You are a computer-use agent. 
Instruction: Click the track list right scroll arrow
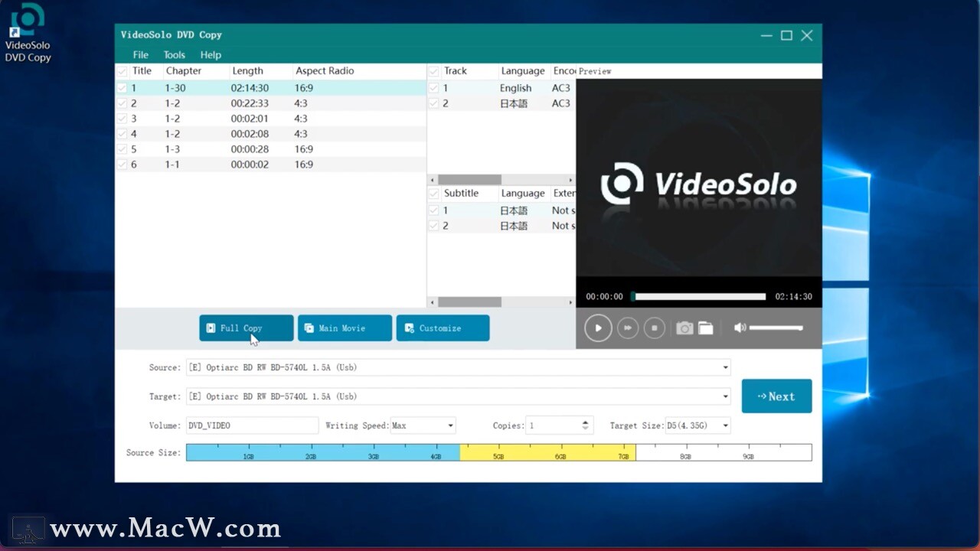[570, 180]
